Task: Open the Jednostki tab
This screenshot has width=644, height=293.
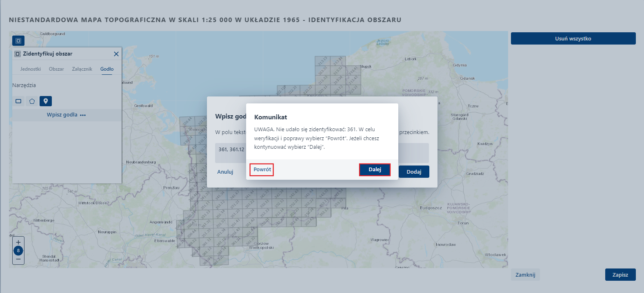Action: point(31,69)
